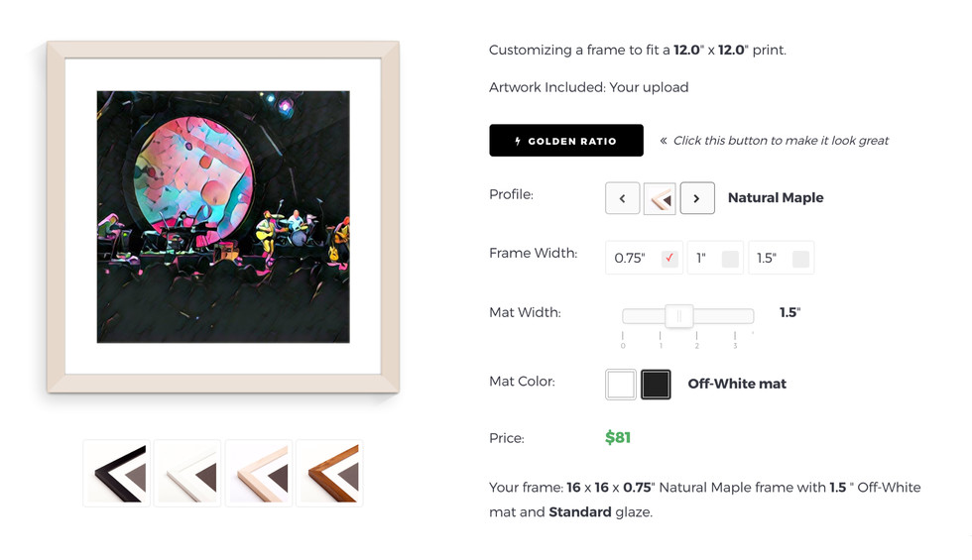The width and height of the screenshot is (972, 560).
Task: Click the framed artwork preview image
Action: pos(223,217)
